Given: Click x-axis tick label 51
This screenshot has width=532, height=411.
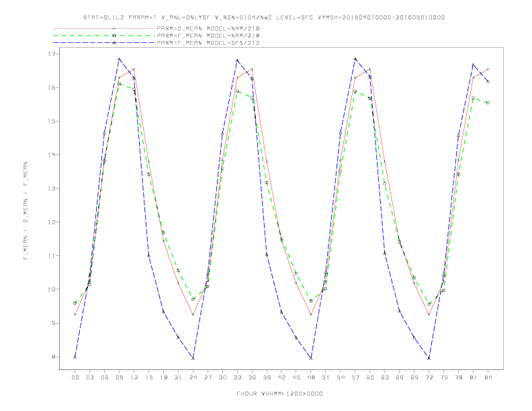Looking at the screenshot, I should click(326, 377).
